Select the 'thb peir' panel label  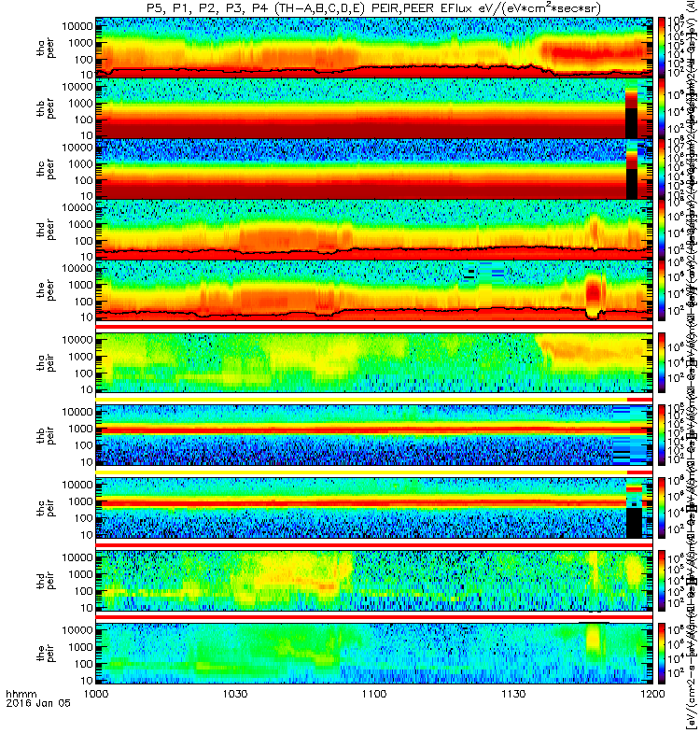46,435
